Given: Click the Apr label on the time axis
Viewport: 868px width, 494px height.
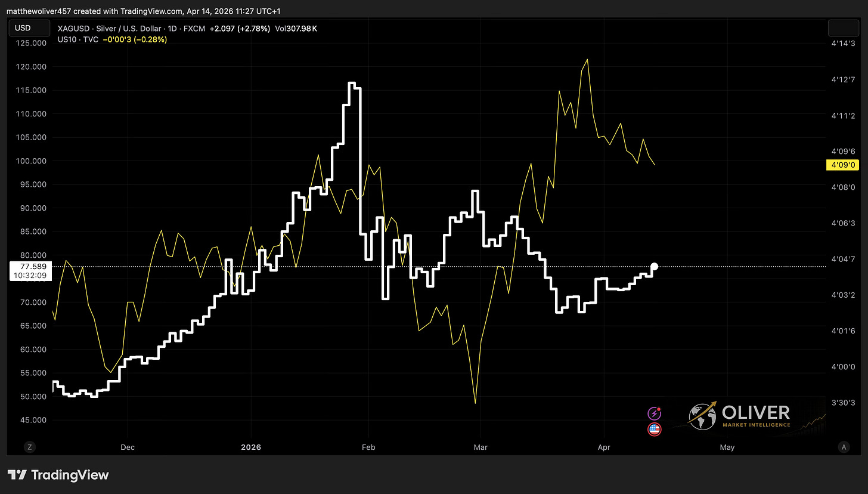Looking at the screenshot, I should [x=604, y=447].
